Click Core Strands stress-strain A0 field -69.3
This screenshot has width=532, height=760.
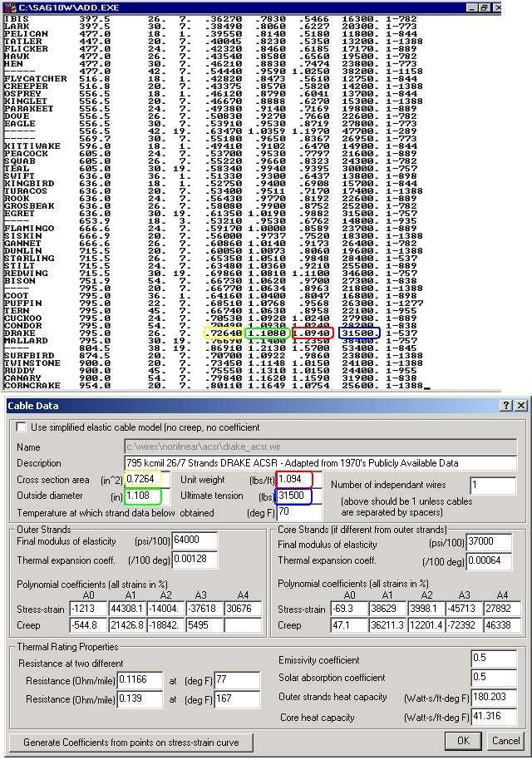coord(349,609)
